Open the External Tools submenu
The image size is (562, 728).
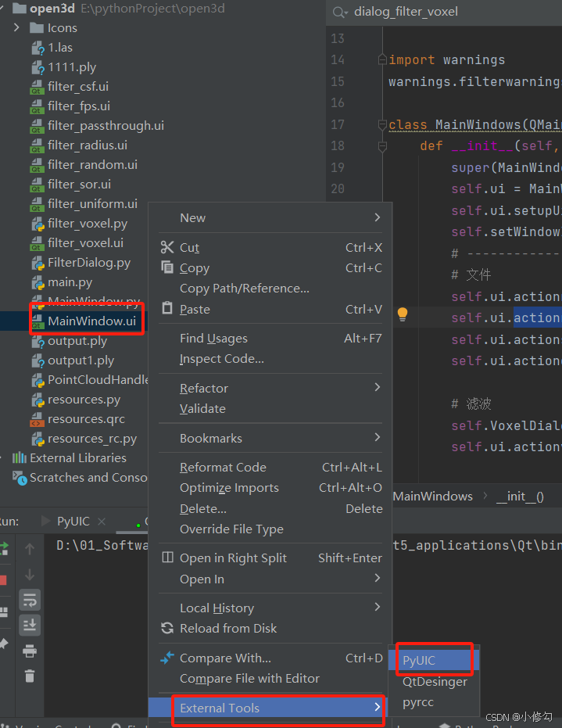[270, 708]
